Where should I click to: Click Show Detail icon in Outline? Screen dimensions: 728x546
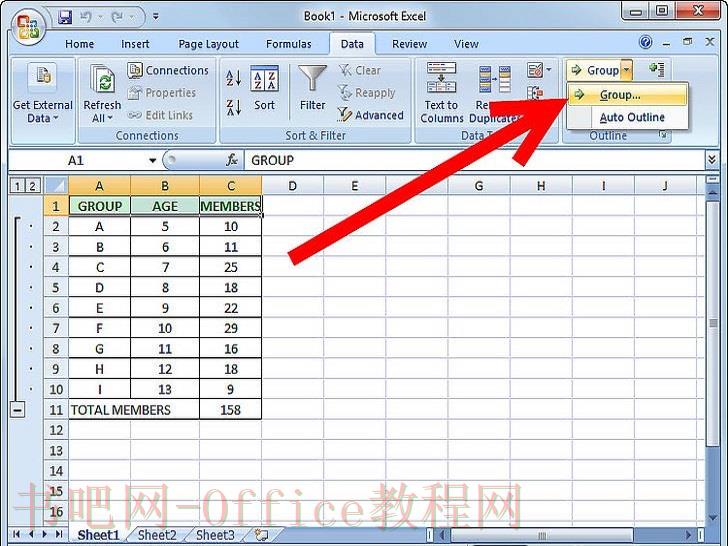click(657, 70)
